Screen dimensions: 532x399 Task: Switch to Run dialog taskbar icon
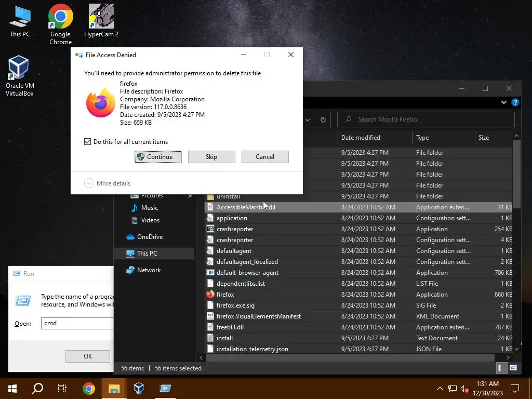click(x=165, y=388)
